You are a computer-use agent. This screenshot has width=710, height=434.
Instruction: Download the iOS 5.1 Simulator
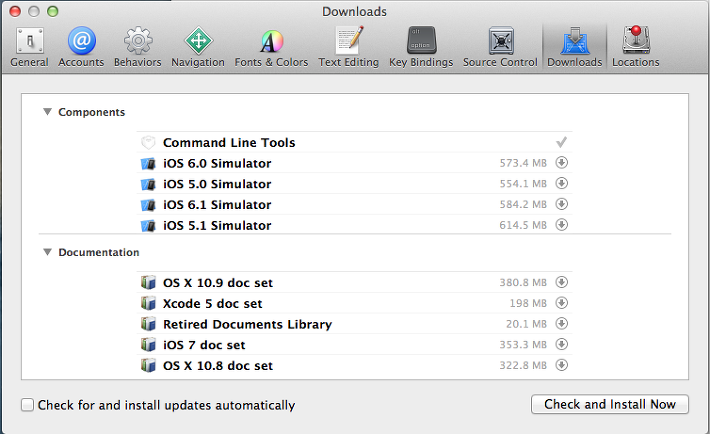[x=561, y=224]
